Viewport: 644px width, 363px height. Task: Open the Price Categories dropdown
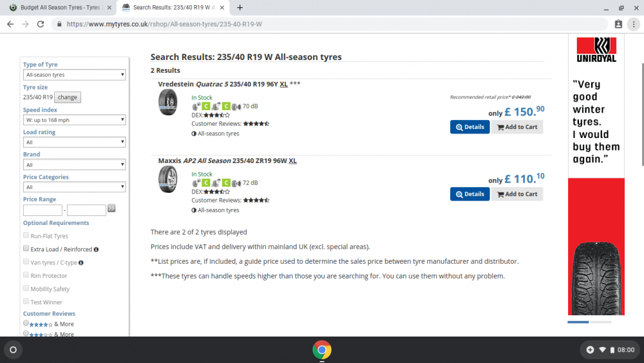click(x=74, y=187)
